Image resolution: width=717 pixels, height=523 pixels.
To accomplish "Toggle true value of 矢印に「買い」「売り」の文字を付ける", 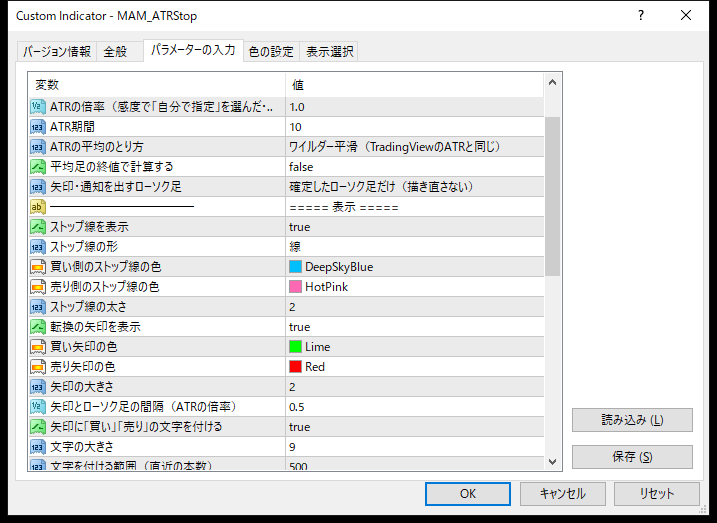I will click(x=415, y=427).
